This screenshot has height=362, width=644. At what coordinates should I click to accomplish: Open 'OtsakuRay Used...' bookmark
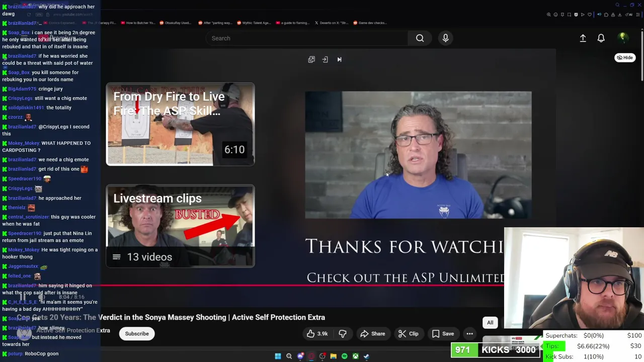point(175,23)
